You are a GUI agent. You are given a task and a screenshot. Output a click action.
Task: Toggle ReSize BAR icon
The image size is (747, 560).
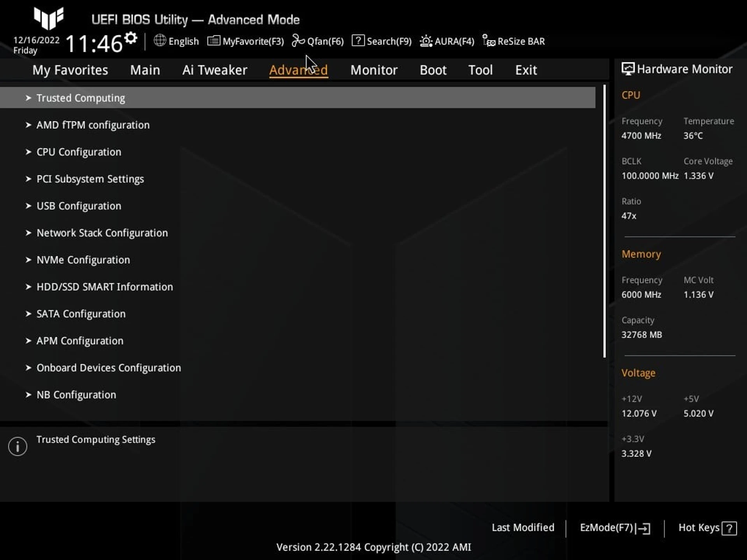489,40
